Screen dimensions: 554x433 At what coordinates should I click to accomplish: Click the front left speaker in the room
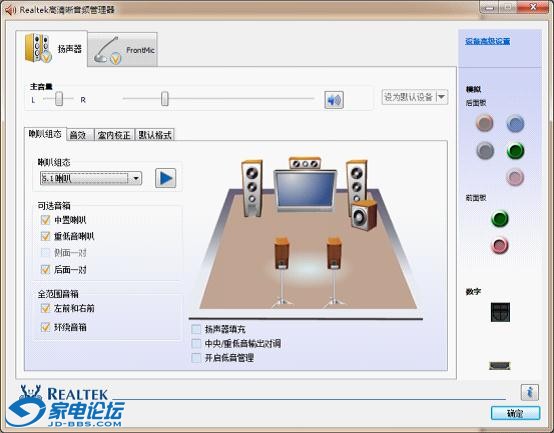tap(252, 188)
